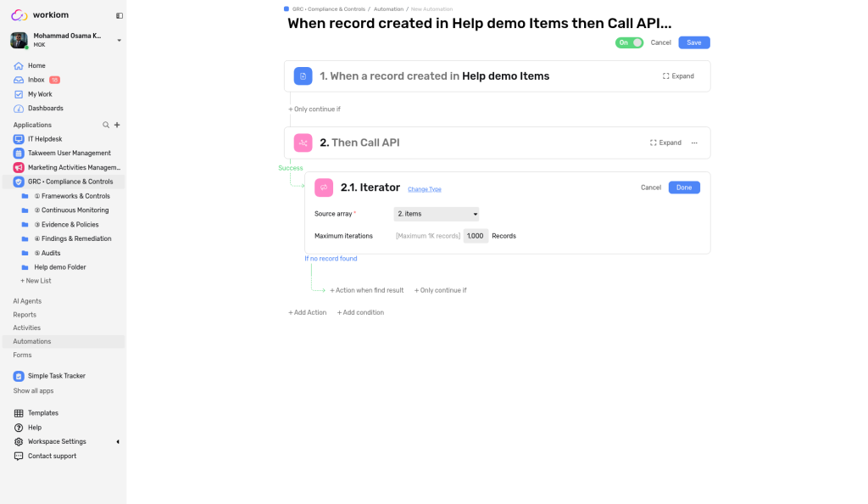Cancel the Iterator step editing
Image resolution: width=868 pixels, height=504 pixels.
pos(651,188)
